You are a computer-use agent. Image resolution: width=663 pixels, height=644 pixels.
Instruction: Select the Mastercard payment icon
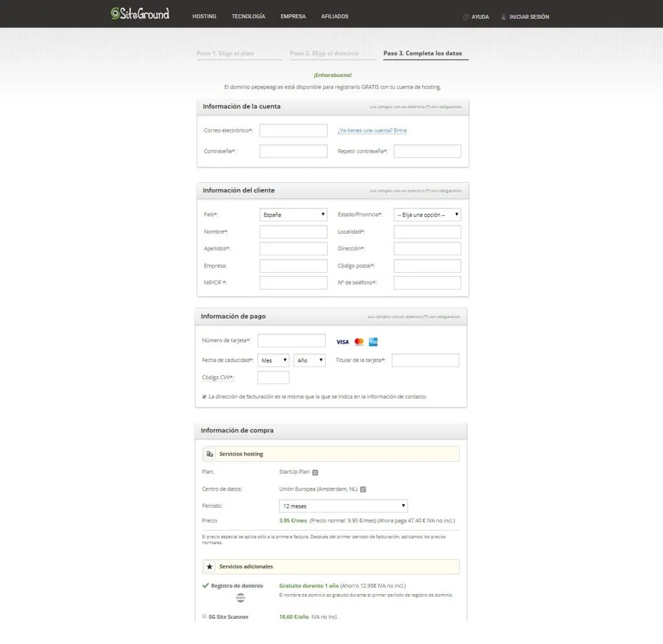click(359, 341)
